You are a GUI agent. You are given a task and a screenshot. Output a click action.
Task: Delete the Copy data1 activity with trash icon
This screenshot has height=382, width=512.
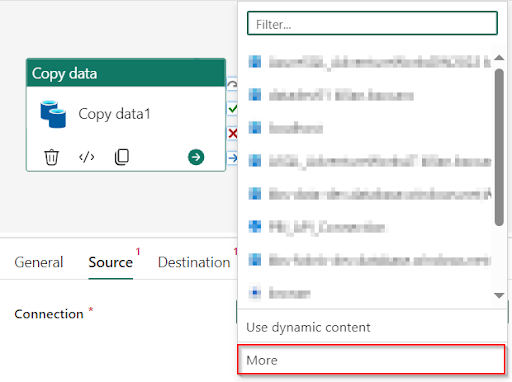pos(51,157)
